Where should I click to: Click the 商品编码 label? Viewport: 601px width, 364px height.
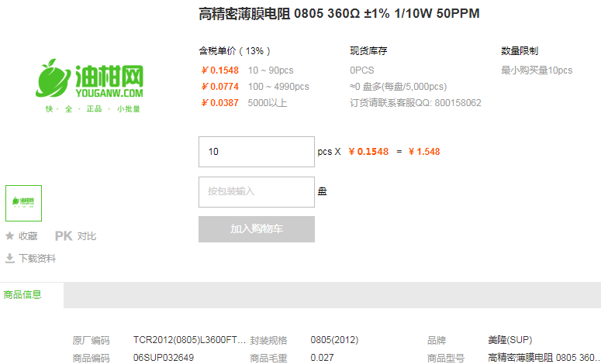(x=91, y=359)
